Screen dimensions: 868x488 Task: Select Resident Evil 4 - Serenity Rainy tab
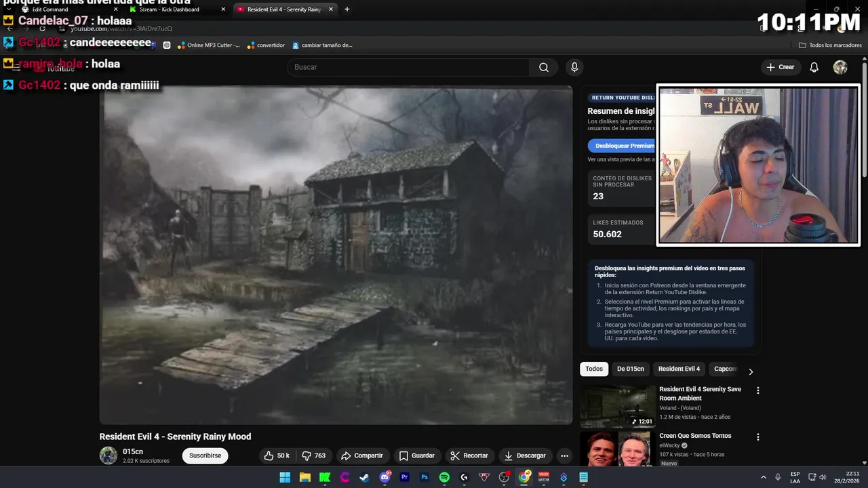[x=283, y=9]
